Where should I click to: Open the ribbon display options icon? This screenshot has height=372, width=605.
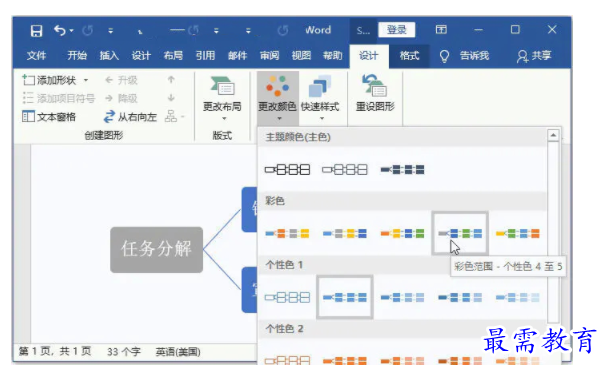click(441, 30)
